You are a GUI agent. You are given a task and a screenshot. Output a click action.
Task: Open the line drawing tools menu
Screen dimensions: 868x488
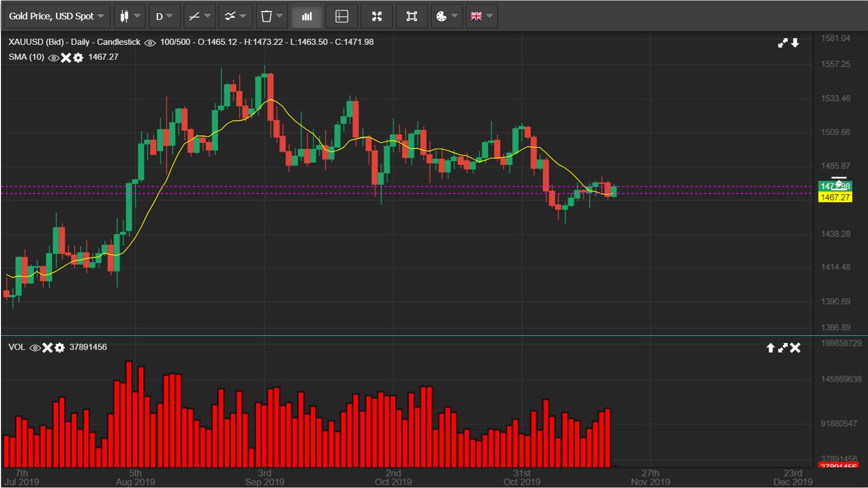click(x=199, y=17)
